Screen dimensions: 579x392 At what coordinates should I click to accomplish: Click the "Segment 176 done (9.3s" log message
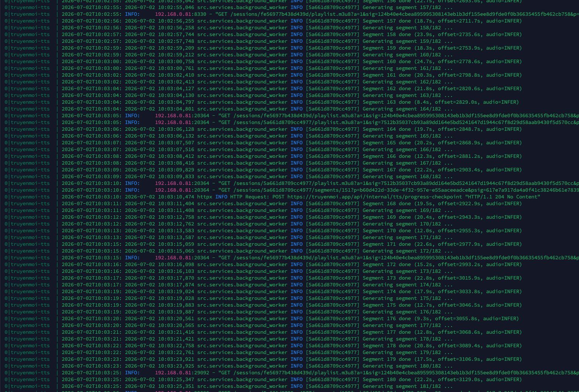(x=396, y=319)
